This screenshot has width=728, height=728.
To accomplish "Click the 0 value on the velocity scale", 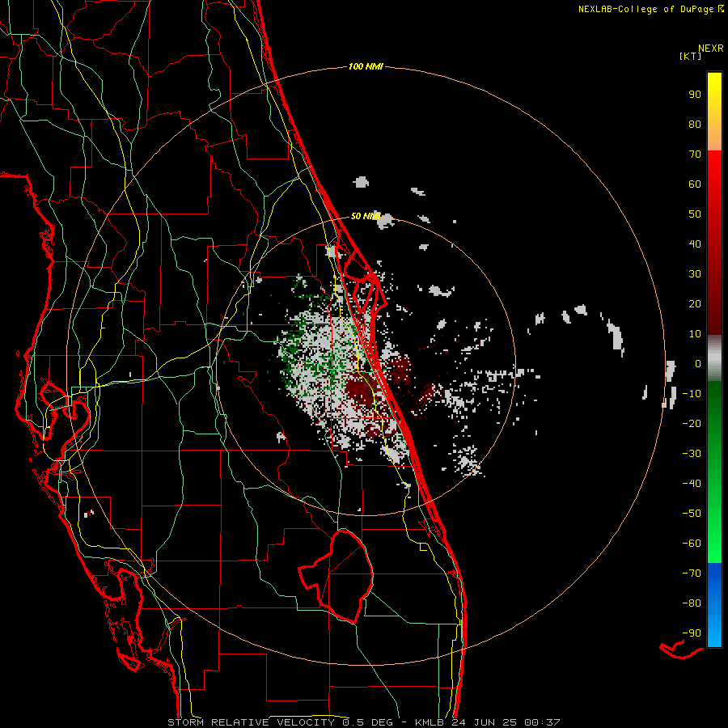I will click(x=698, y=363).
